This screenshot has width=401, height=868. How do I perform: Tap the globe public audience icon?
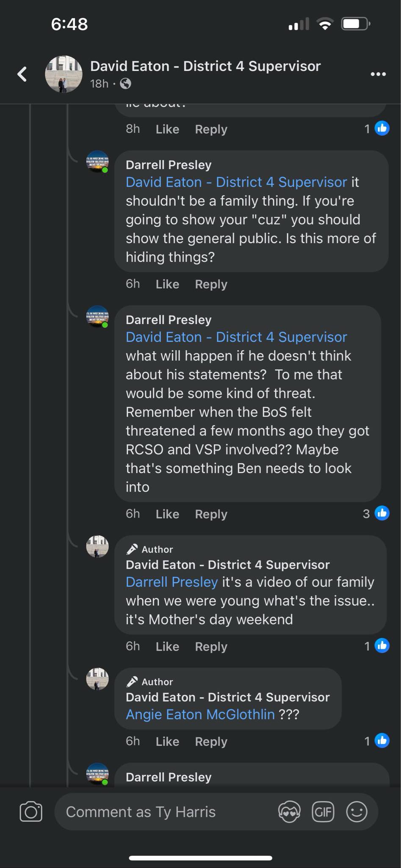[x=125, y=84]
